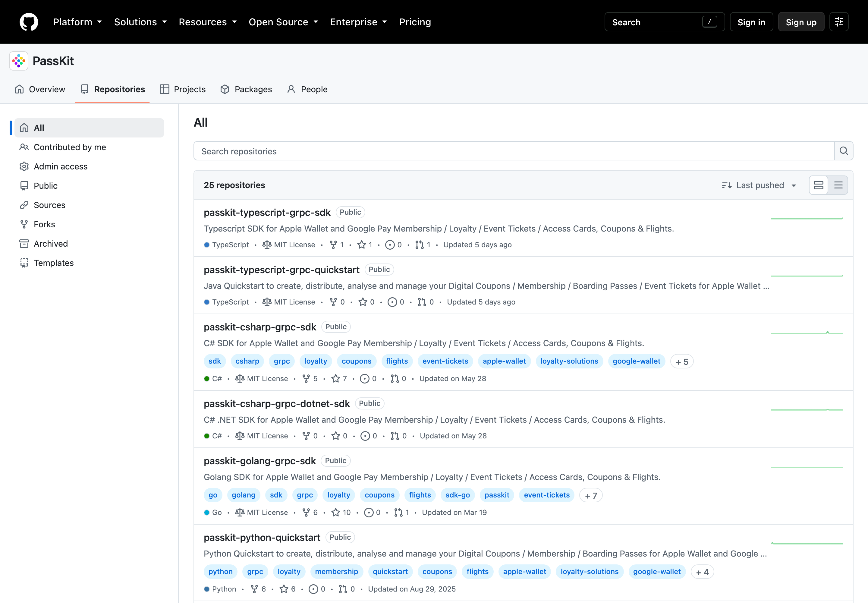Open the Overview tab

point(40,89)
